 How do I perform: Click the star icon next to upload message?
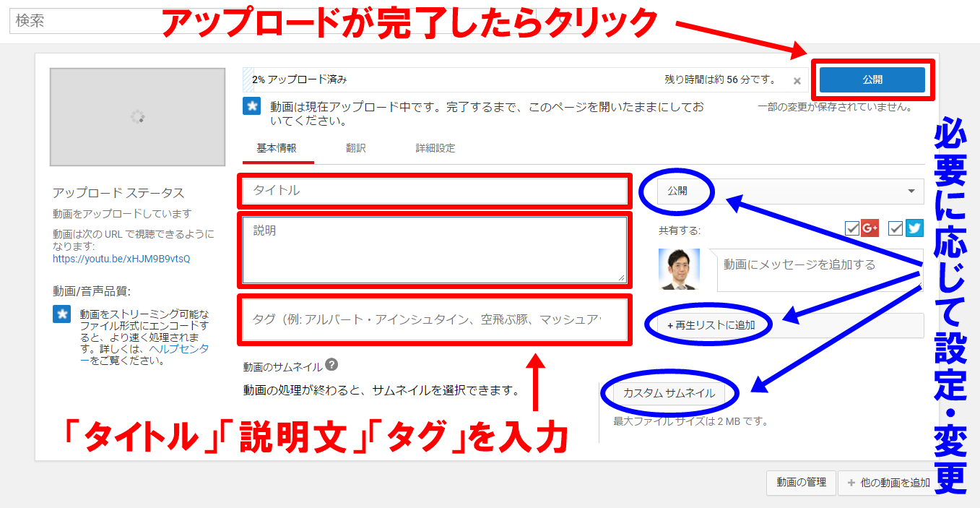point(251,106)
